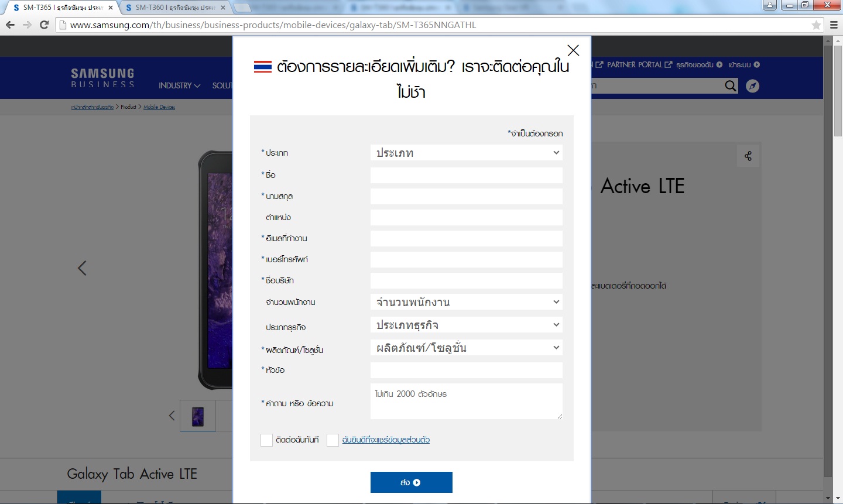Show previous product image with left arrow
Screen dimensions: 843x504
coord(83,268)
